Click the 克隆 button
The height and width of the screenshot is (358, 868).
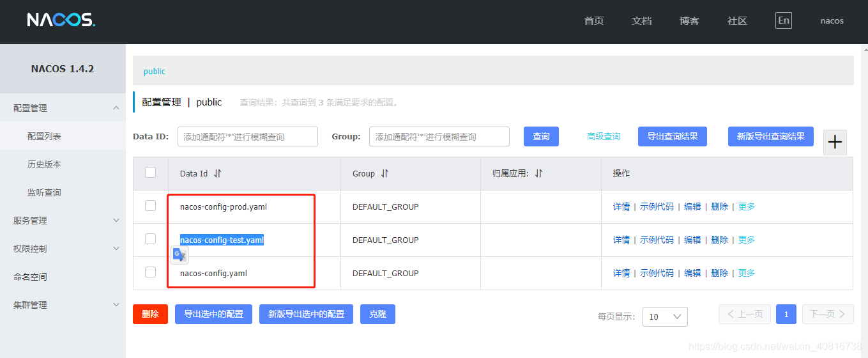point(377,314)
